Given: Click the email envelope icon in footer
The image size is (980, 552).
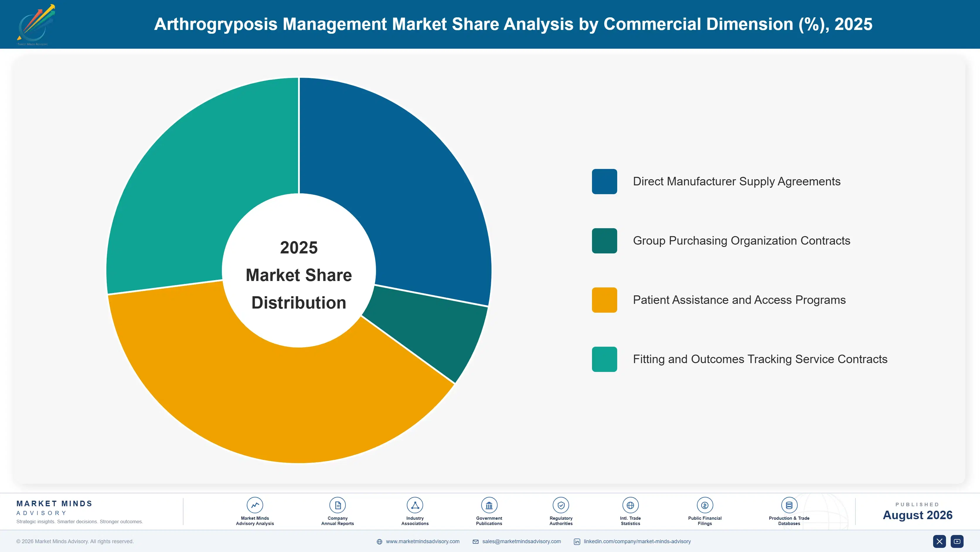Looking at the screenshot, I should [x=476, y=542].
